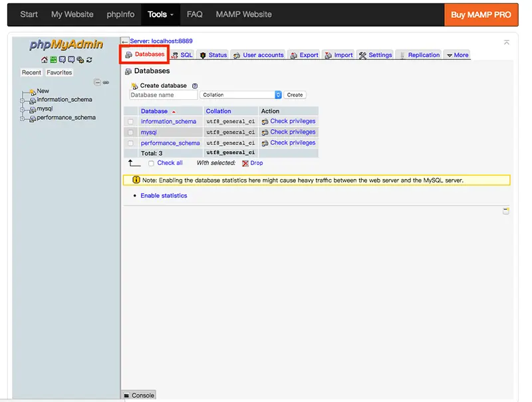
Task: Tick the information_schema row checkbox
Action: coord(130,122)
